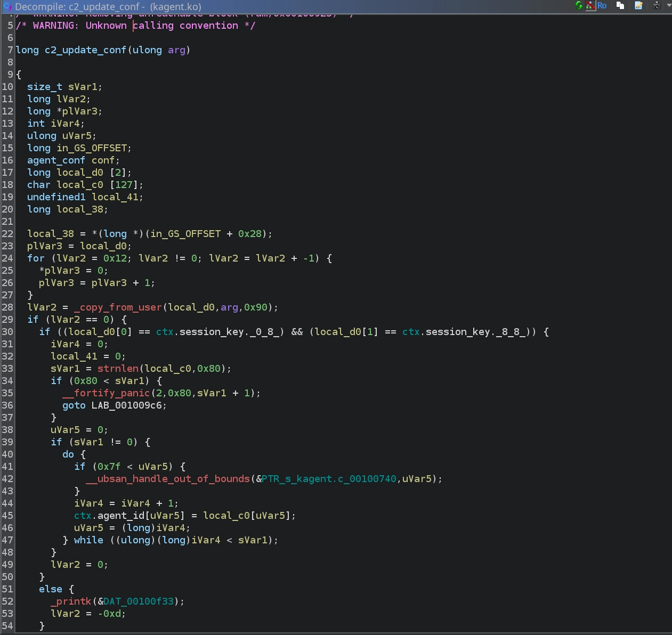
Task: Click the copy to clipboard icon
Action: click(x=620, y=6)
